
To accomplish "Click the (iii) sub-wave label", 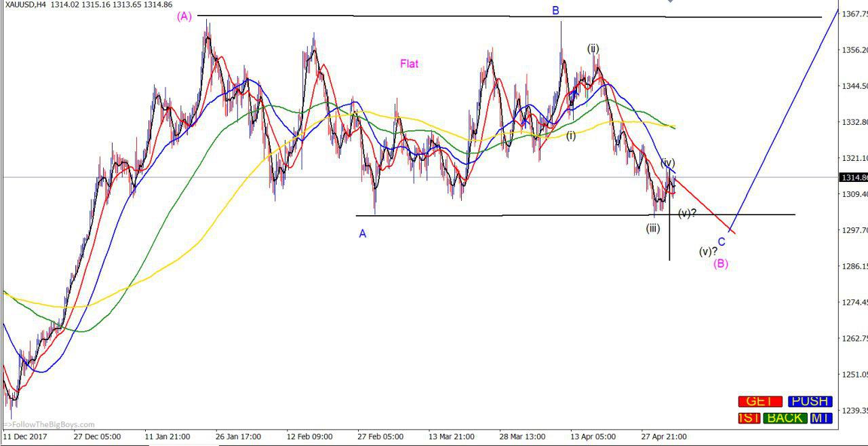I will 652,228.
